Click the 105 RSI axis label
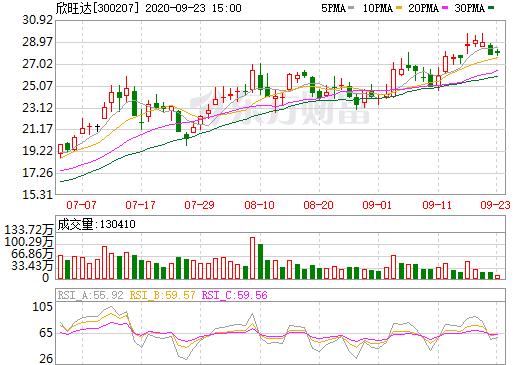Screen dimensions: 520x365 click(x=43, y=307)
